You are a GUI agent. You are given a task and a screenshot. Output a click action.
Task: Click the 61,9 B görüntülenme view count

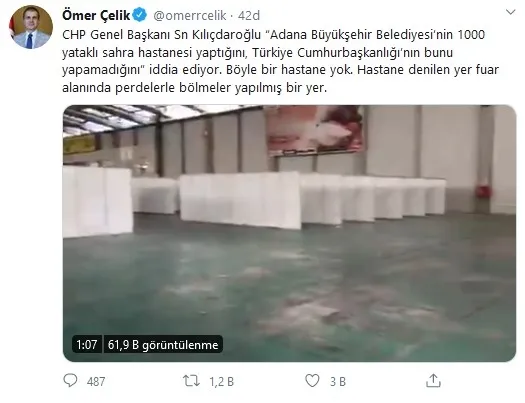tap(163, 344)
